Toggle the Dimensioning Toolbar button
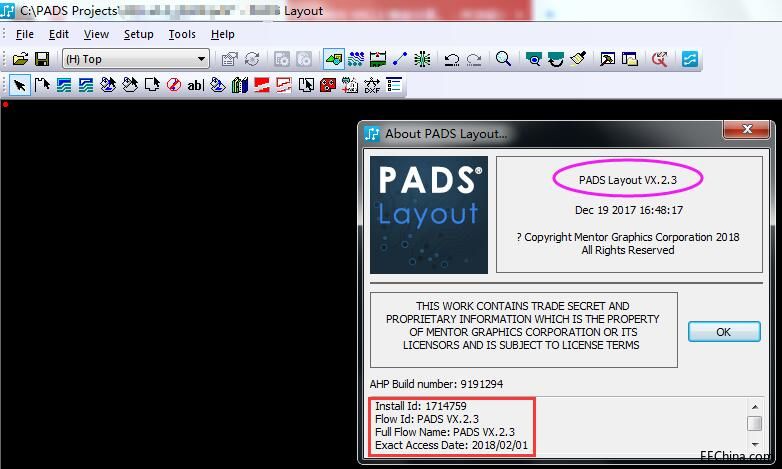 click(378, 59)
